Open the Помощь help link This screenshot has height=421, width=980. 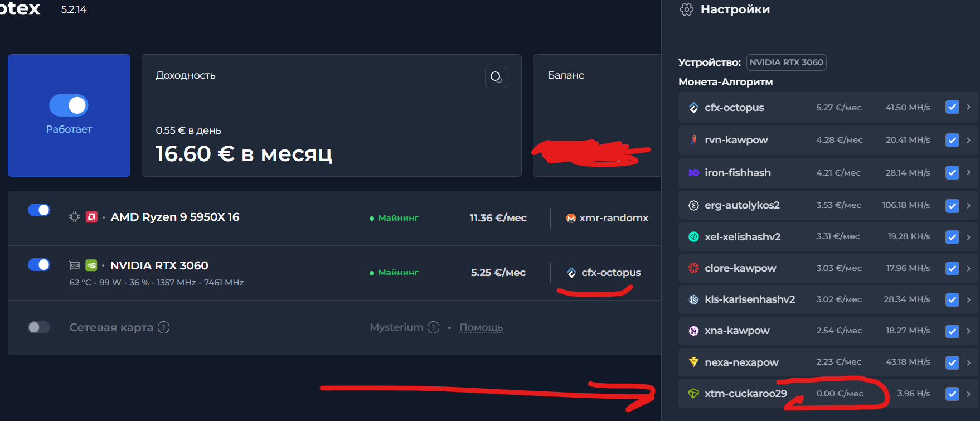click(x=481, y=328)
